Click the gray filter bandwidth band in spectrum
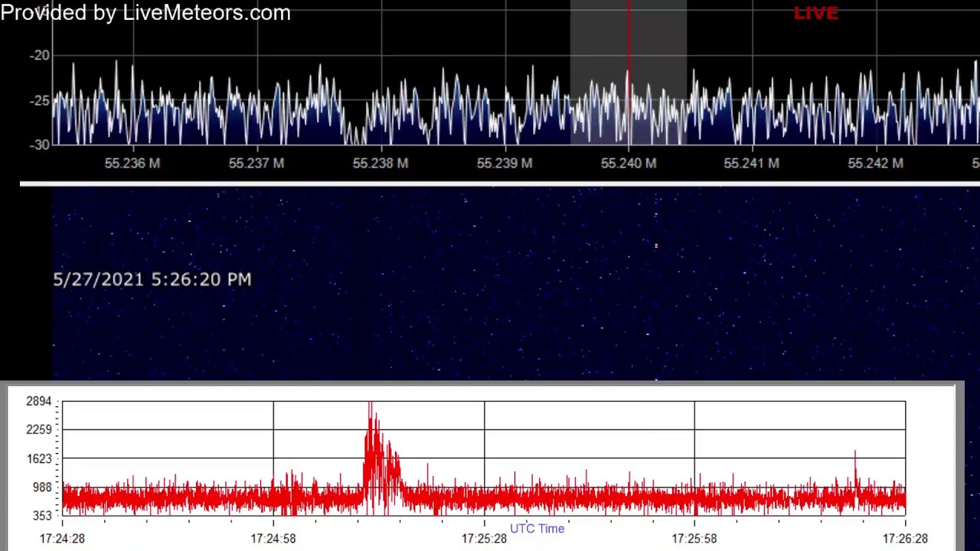This screenshot has height=551, width=980. (x=629, y=73)
